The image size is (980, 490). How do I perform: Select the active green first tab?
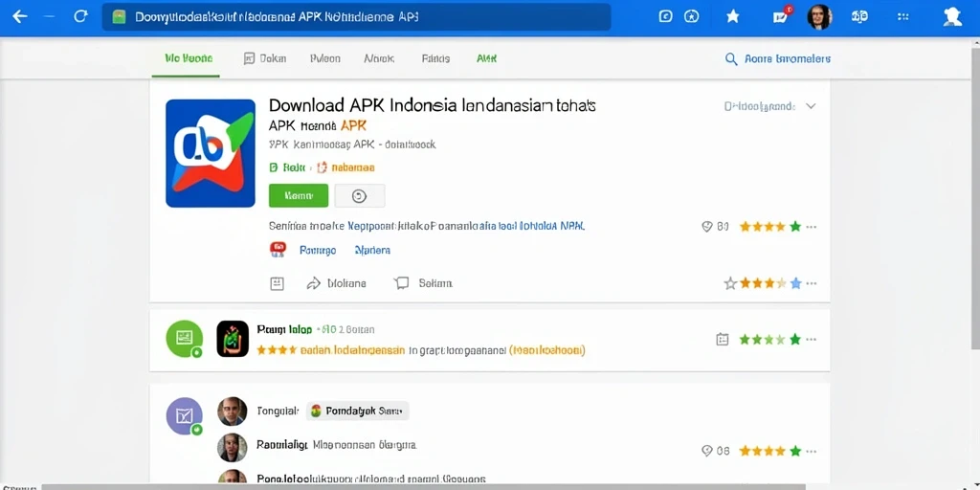click(189, 58)
